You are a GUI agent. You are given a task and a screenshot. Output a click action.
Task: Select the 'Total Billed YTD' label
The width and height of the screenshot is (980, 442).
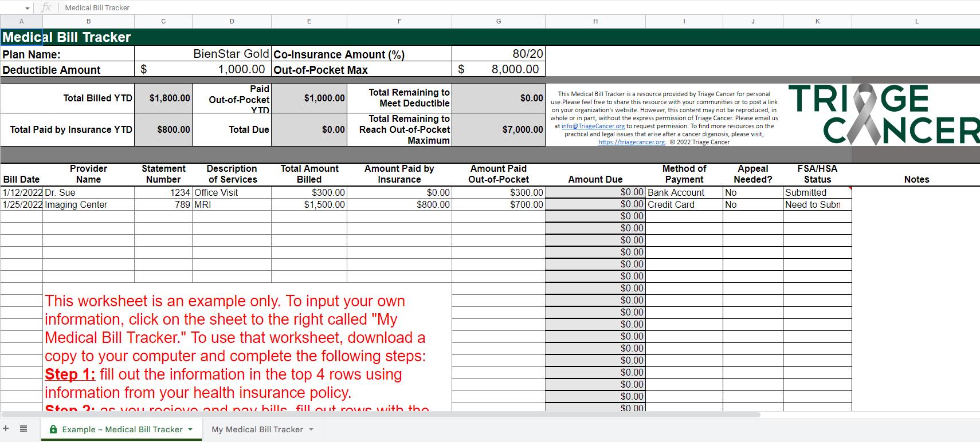[x=68, y=98]
